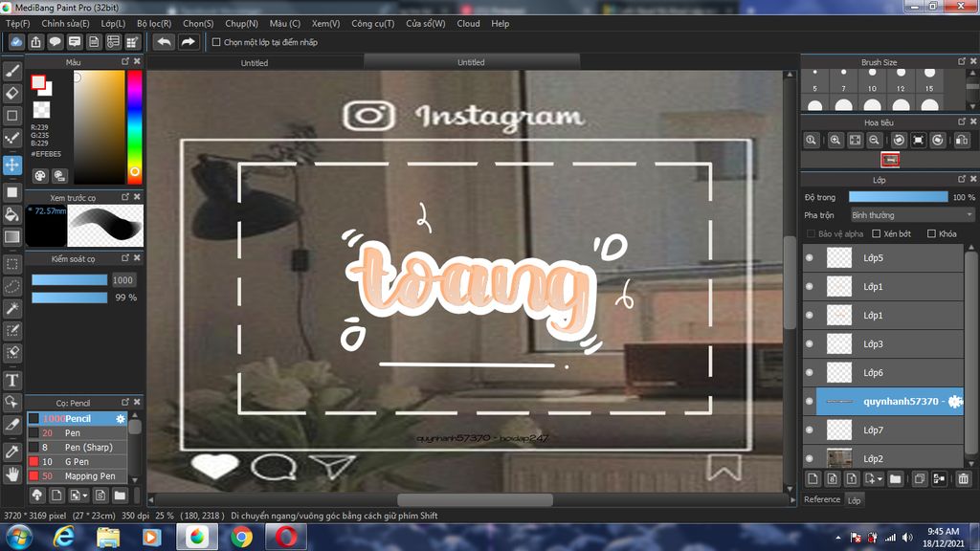Enable the 'Khóa' lock checkbox
Screen dimensions: 980x551
tap(931, 233)
